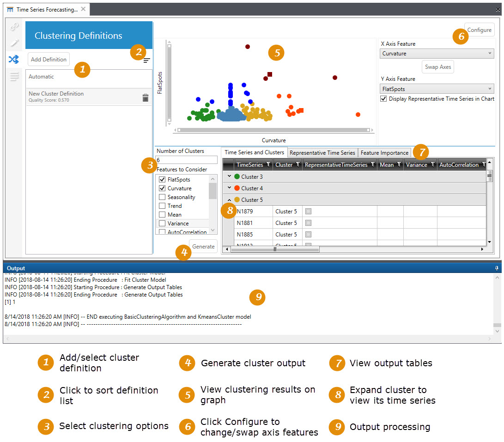504x442 pixels.
Task: Open the X Axis Feature dropdown
Action: click(x=437, y=54)
